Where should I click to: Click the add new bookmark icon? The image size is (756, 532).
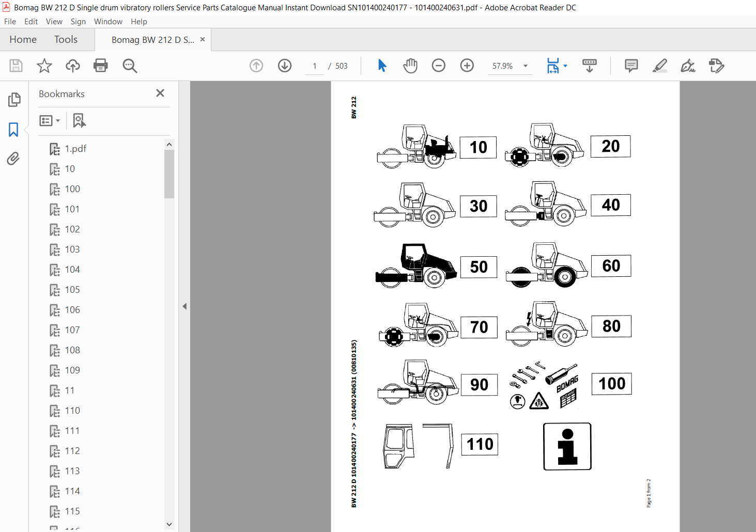[x=79, y=121]
